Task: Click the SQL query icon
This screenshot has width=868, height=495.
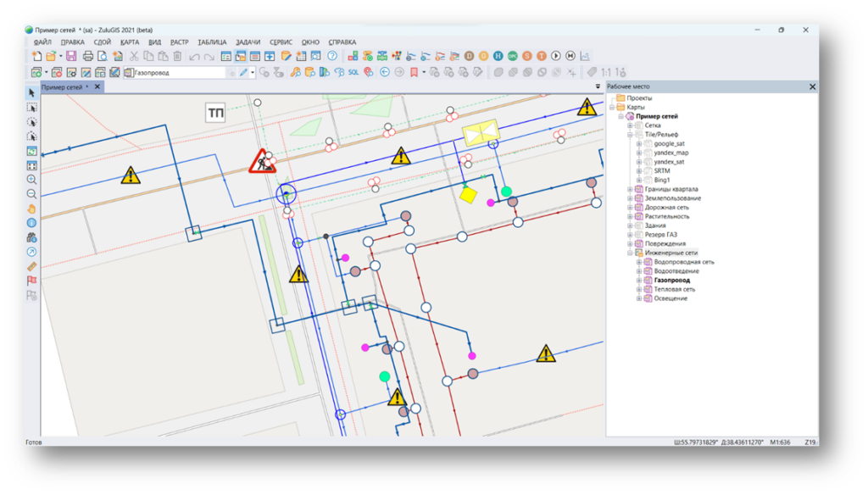Action: [353, 73]
